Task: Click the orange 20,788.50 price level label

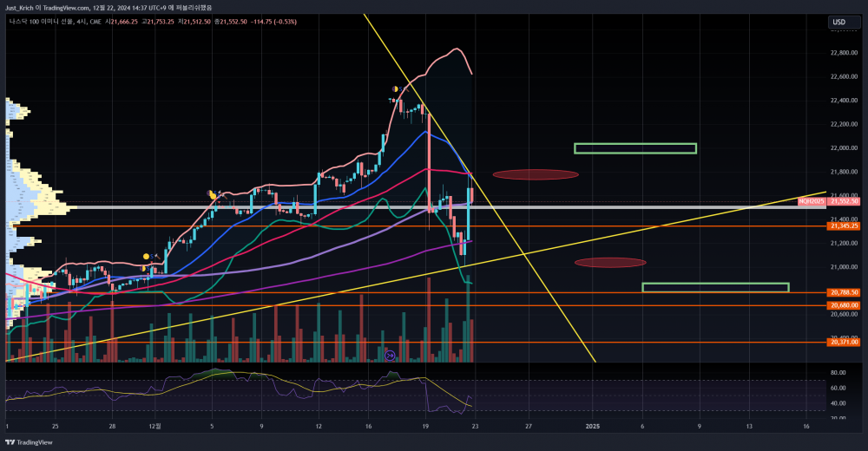Action: point(844,292)
